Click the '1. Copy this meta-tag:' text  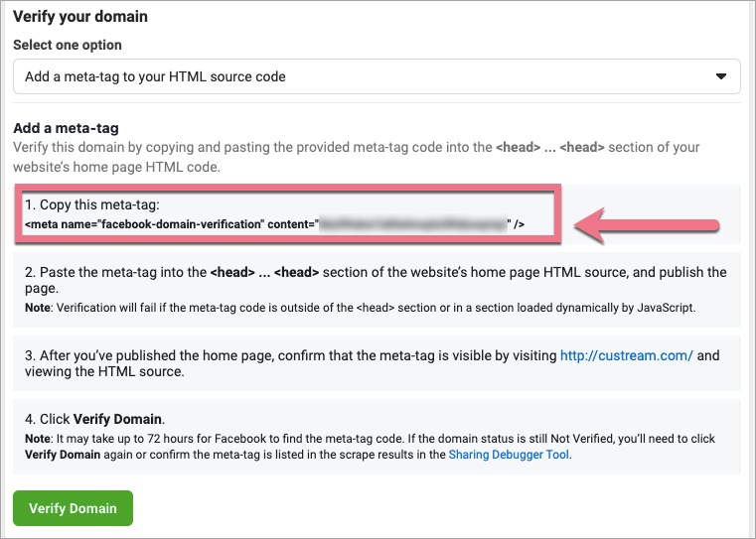(x=90, y=204)
